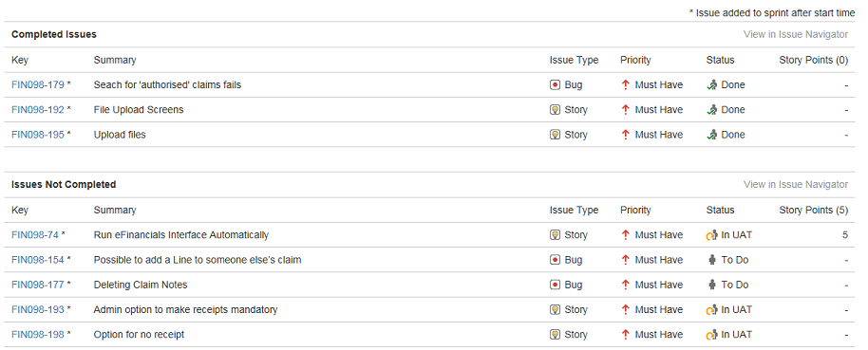
Task: Open the FIN098-74 issue key
Action: pos(35,235)
